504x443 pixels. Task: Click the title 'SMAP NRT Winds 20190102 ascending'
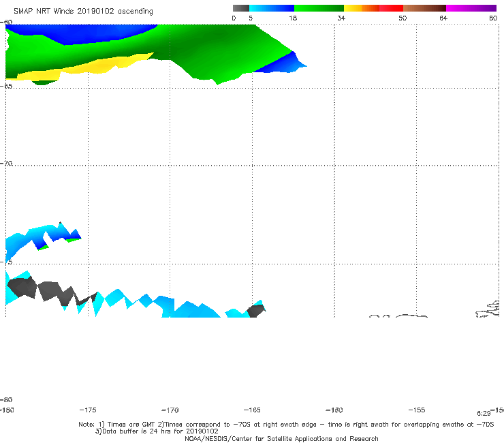[83, 11]
